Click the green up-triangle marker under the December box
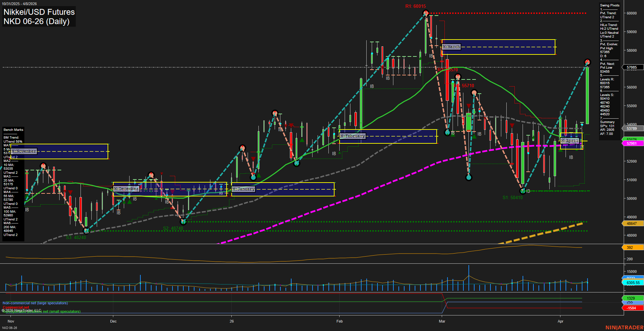This screenshot has height=331, width=644. coord(130,201)
